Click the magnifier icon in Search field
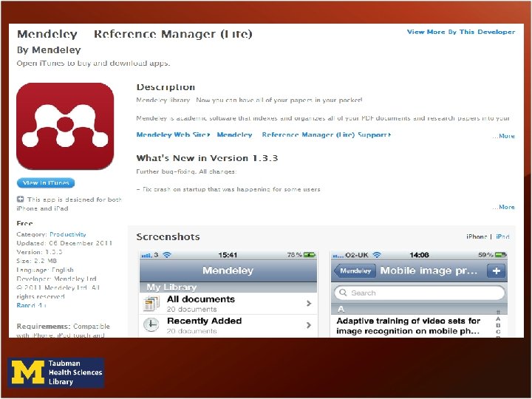This screenshot has width=532, height=399. click(343, 293)
